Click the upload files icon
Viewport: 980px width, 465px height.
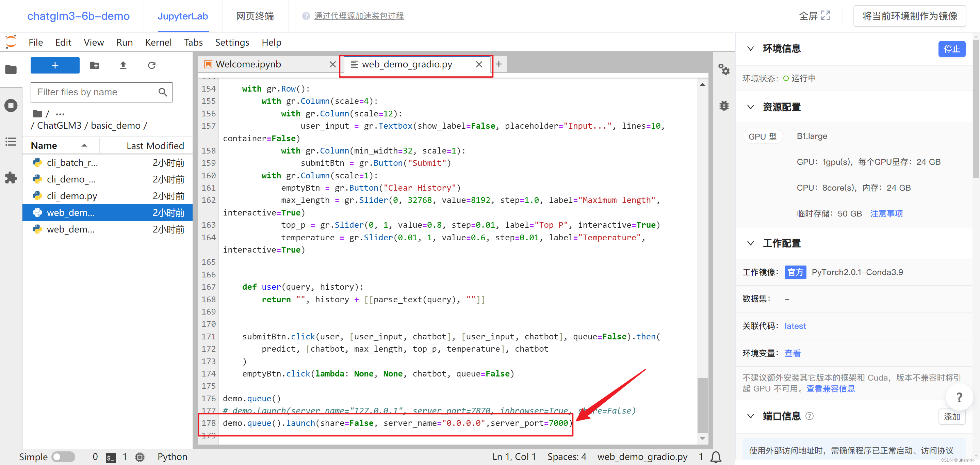(x=123, y=65)
